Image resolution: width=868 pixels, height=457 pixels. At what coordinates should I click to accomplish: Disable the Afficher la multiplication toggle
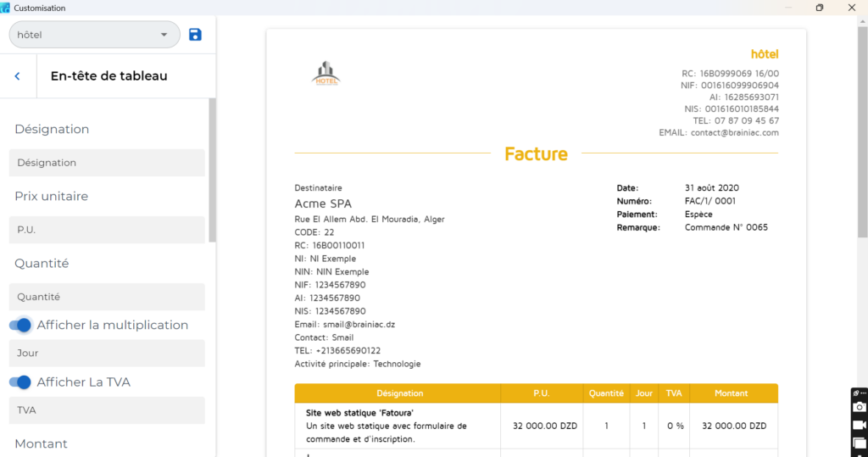(x=20, y=326)
